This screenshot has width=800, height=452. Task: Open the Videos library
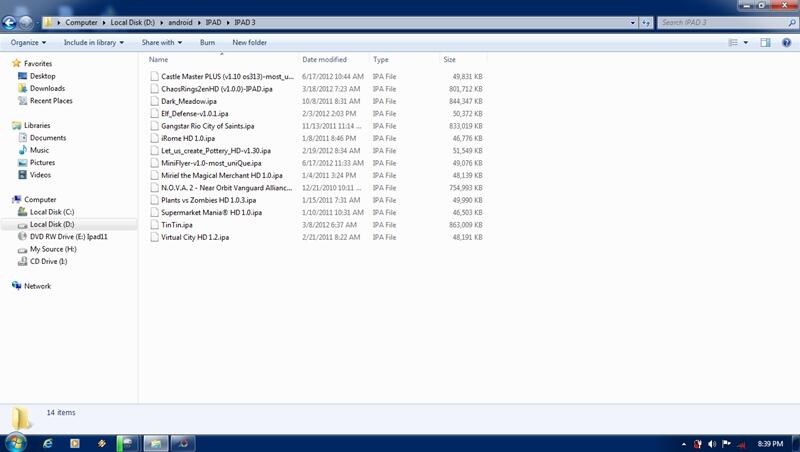tap(40, 174)
